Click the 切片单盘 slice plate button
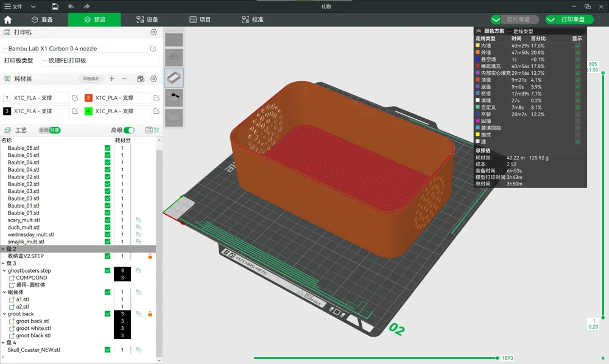The image size is (609, 364). 519,19
